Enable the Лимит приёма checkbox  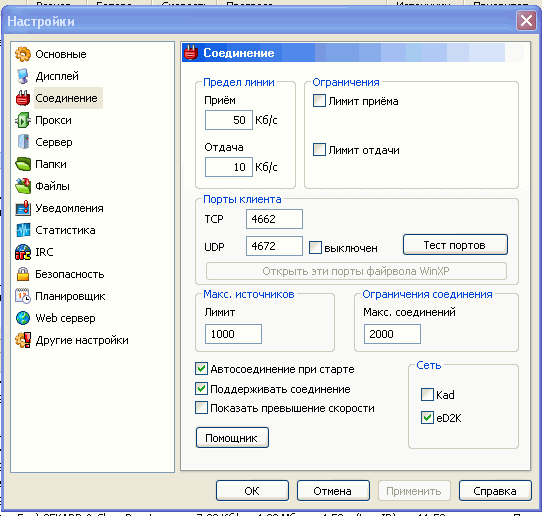click(319, 101)
